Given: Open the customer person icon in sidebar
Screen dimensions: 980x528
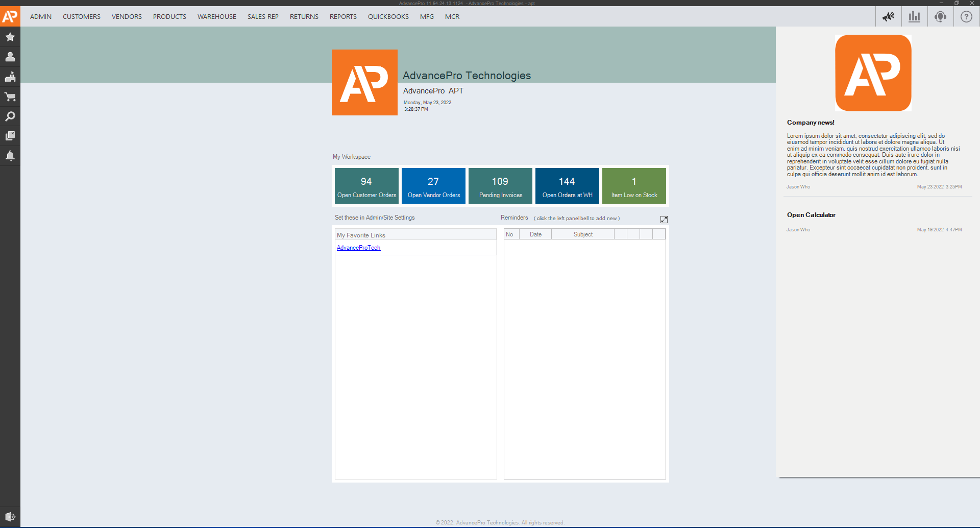Looking at the screenshot, I should coord(10,57).
